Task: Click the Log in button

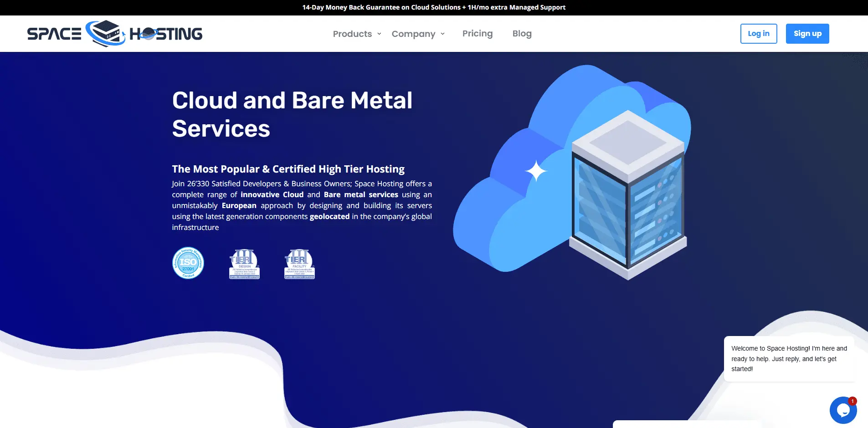Action: tap(759, 34)
